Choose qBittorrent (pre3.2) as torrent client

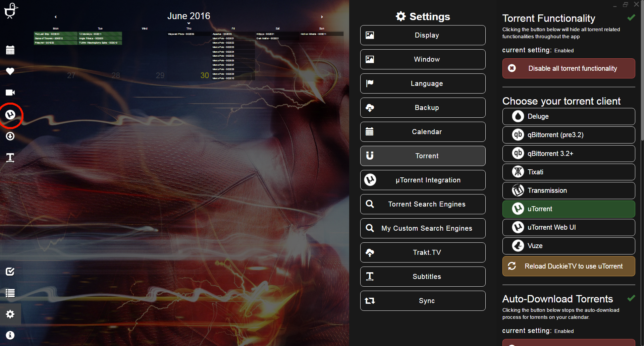pyautogui.click(x=569, y=135)
